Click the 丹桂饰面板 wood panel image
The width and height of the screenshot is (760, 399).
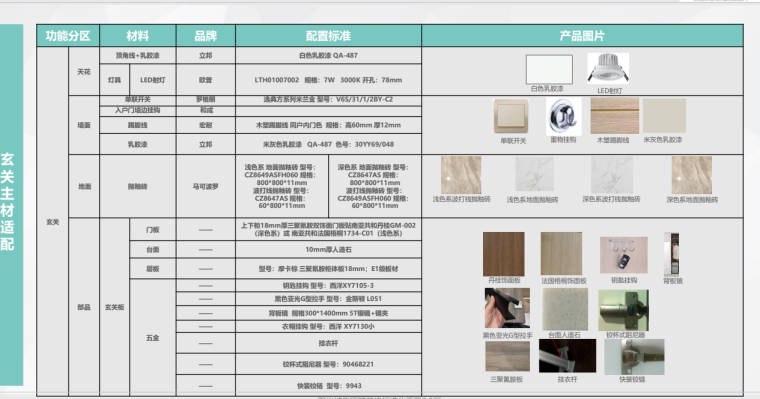point(504,254)
